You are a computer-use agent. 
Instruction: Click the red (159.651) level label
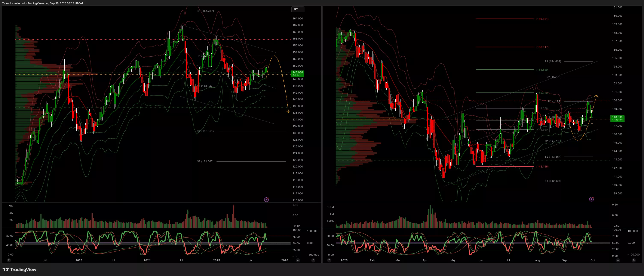[542, 19]
